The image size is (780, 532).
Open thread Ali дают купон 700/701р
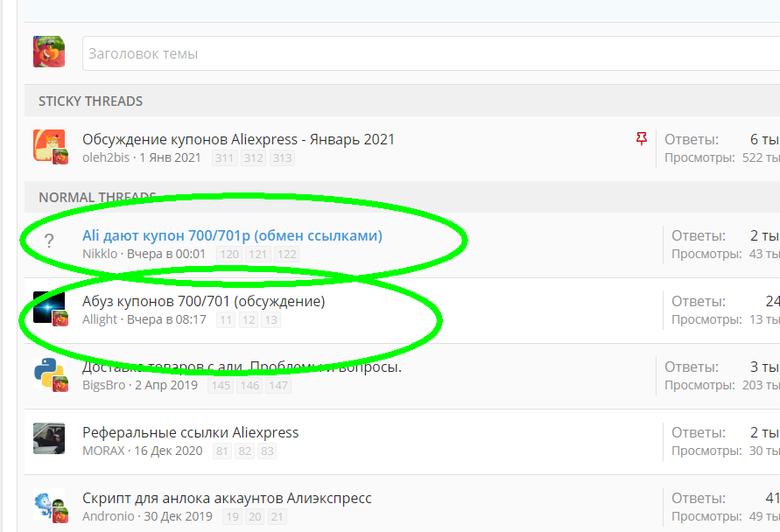232,235
